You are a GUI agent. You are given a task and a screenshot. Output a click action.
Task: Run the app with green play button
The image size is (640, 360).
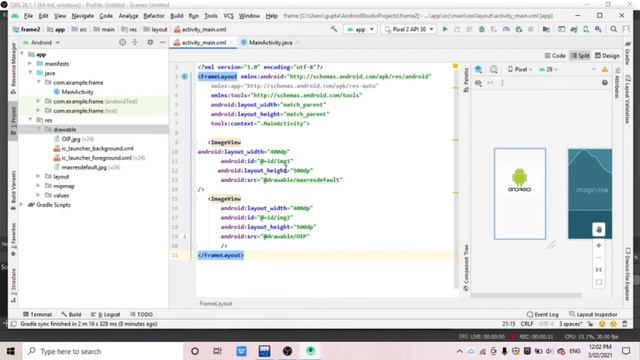point(445,29)
